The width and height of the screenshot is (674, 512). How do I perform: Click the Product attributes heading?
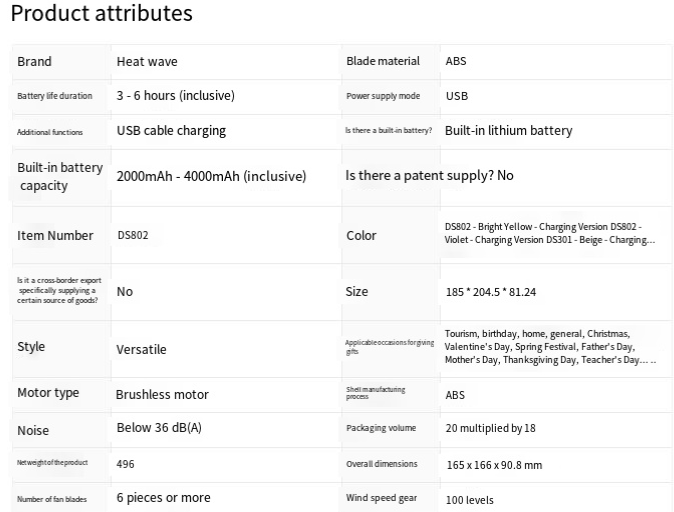[101, 13]
